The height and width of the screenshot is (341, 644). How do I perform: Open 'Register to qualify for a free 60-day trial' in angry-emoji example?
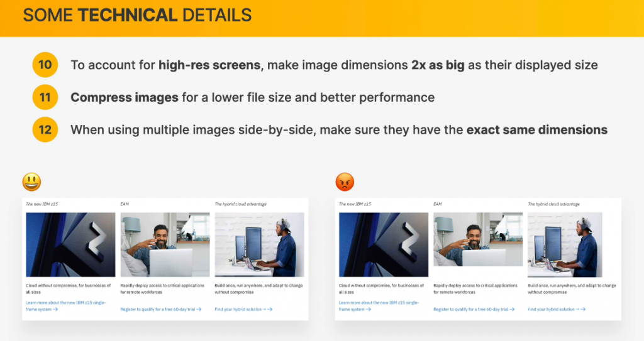click(x=474, y=309)
